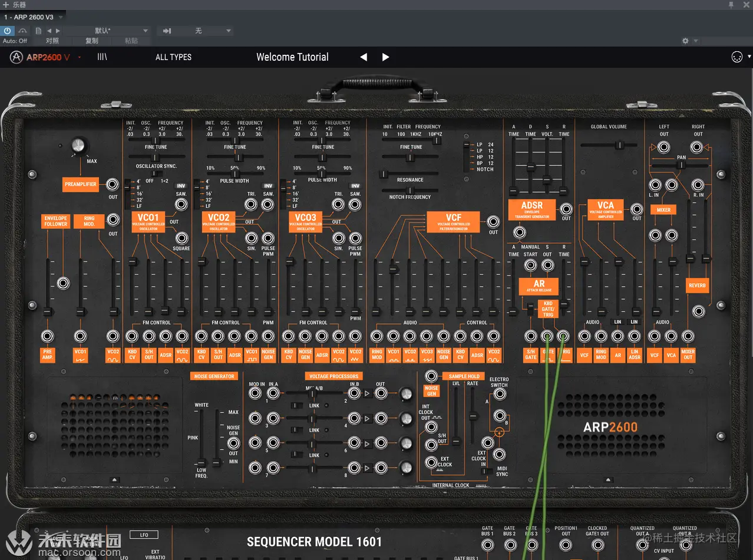Image resolution: width=753 pixels, height=560 pixels.
Task: Click the eject arrow at cabinet bottom left
Action: point(115,480)
